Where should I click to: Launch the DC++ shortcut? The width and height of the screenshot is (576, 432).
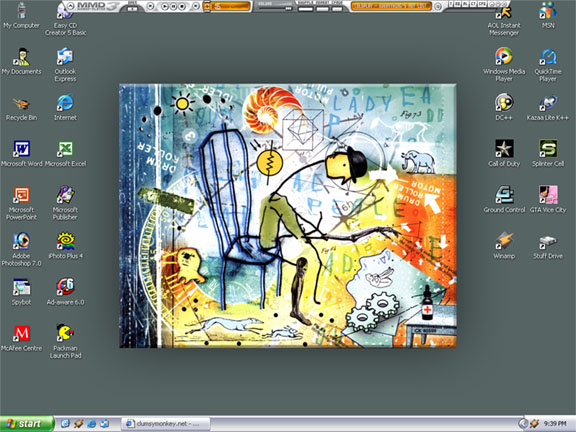pos(504,108)
